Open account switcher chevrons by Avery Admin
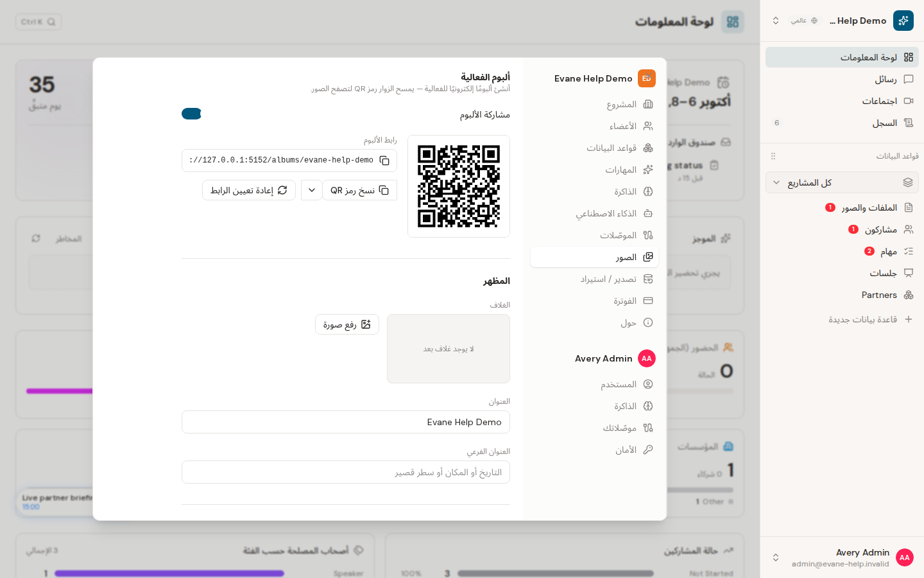This screenshot has width=924, height=578. click(776, 557)
